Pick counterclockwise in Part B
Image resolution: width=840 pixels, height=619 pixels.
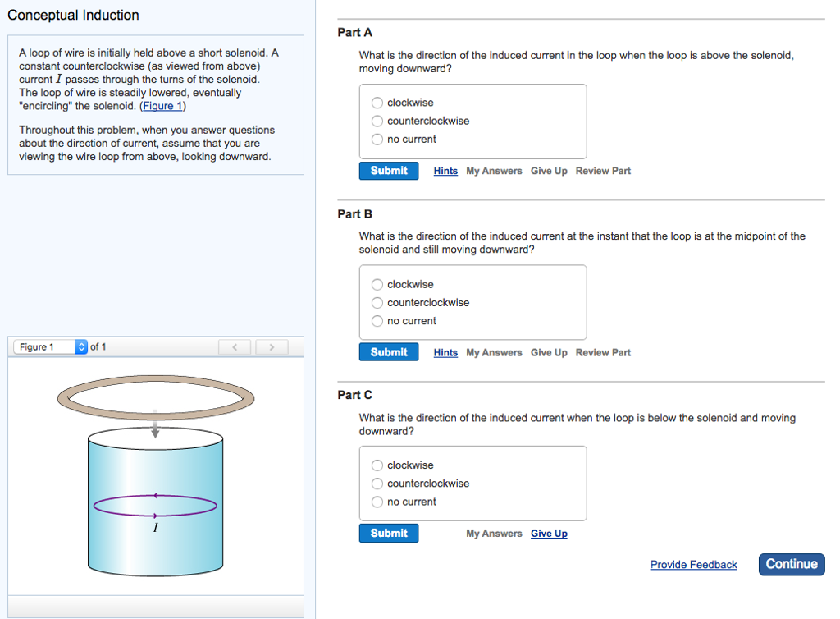[x=377, y=303]
